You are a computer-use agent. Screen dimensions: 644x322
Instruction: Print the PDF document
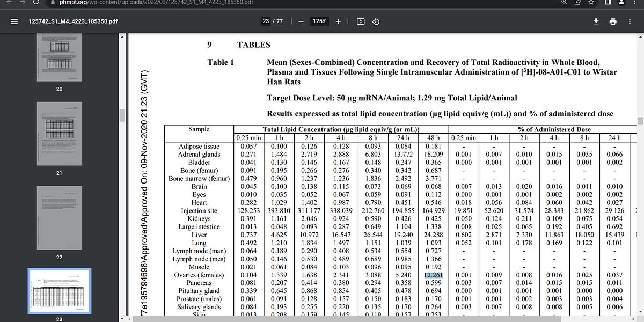[613, 21]
